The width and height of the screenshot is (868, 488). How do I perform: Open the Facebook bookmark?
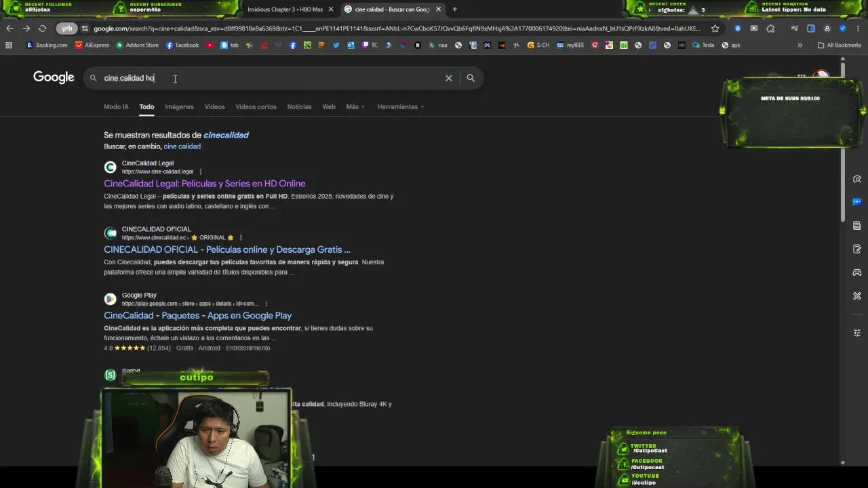coord(182,45)
